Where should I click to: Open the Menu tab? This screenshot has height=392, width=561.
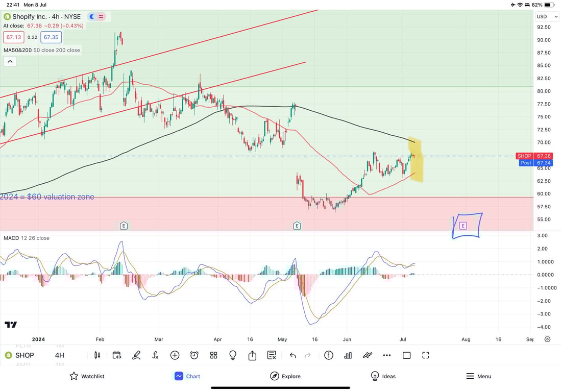coord(478,376)
